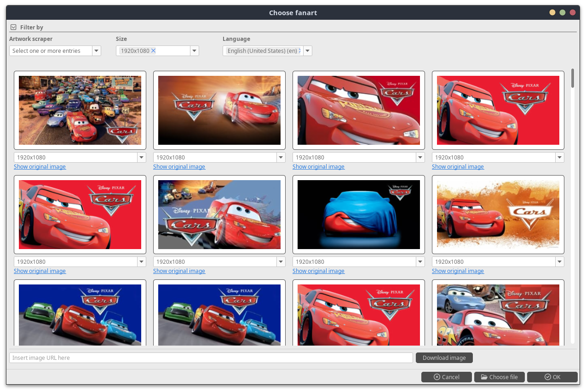Screen dimensions: 586x392
Task: Expand the Size filter dropdown arrow
Action: tap(194, 51)
